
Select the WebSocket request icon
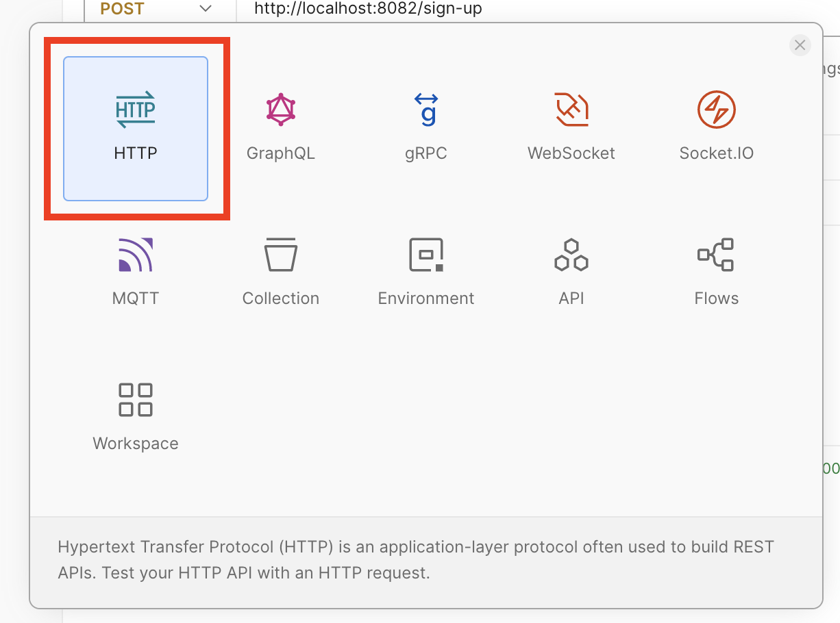(571, 110)
